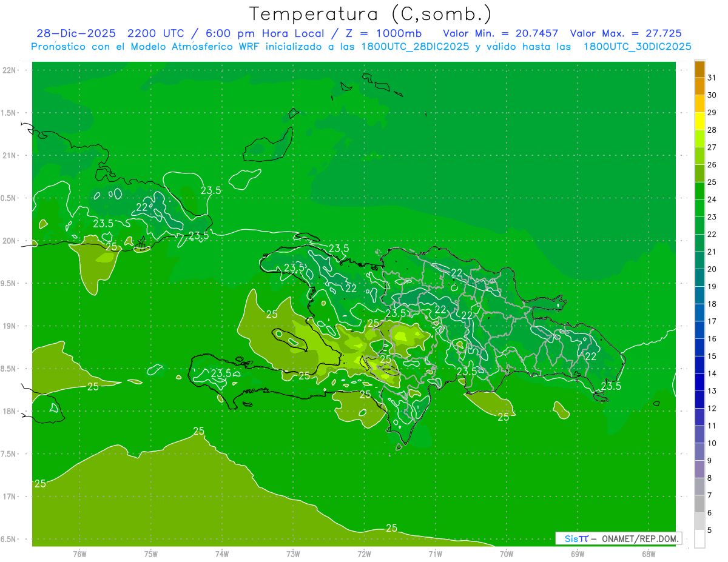The width and height of the screenshot is (728, 562).
Task: Click the '68W' longitude axis label
Action: (649, 554)
